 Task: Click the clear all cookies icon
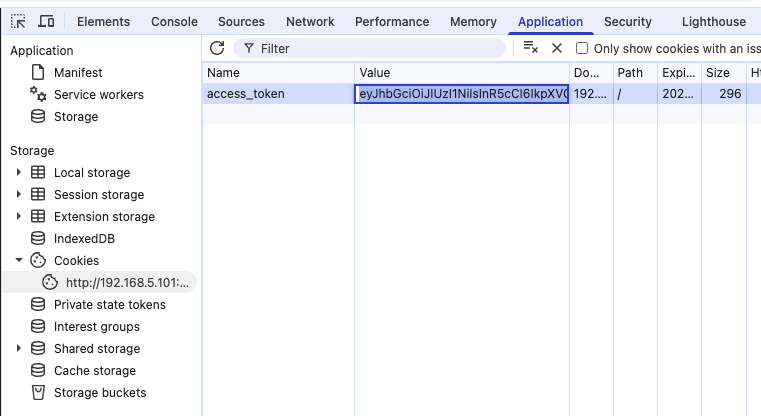[531, 48]
